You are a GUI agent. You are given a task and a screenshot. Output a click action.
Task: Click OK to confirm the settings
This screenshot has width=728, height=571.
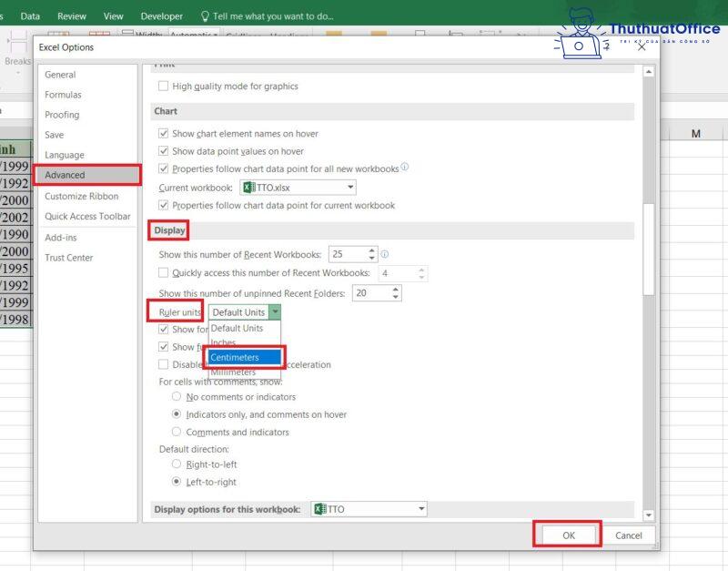point(568,535)
